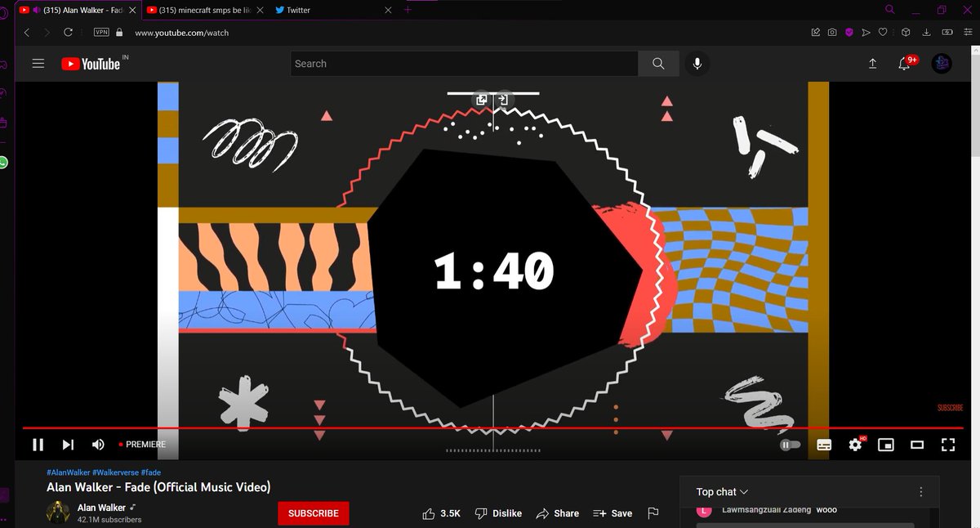Open the account avatar menu

point(942,64)
